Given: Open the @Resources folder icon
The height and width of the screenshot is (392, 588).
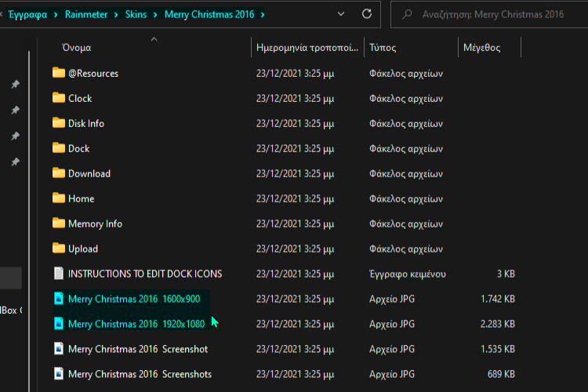Looking at the screenshot, I should [x=59, y=73].
